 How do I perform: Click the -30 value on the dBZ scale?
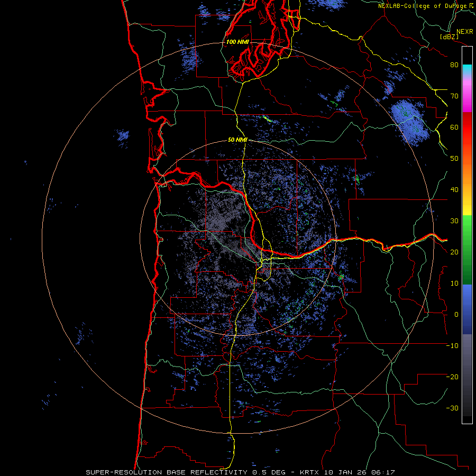[452, 408]
